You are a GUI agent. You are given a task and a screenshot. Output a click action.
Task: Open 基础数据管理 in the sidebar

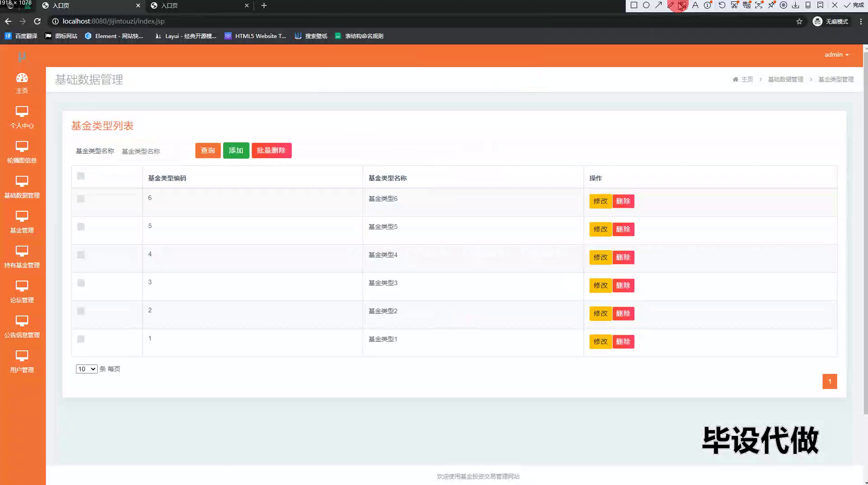pyautogui.click(x=22, y=187)
